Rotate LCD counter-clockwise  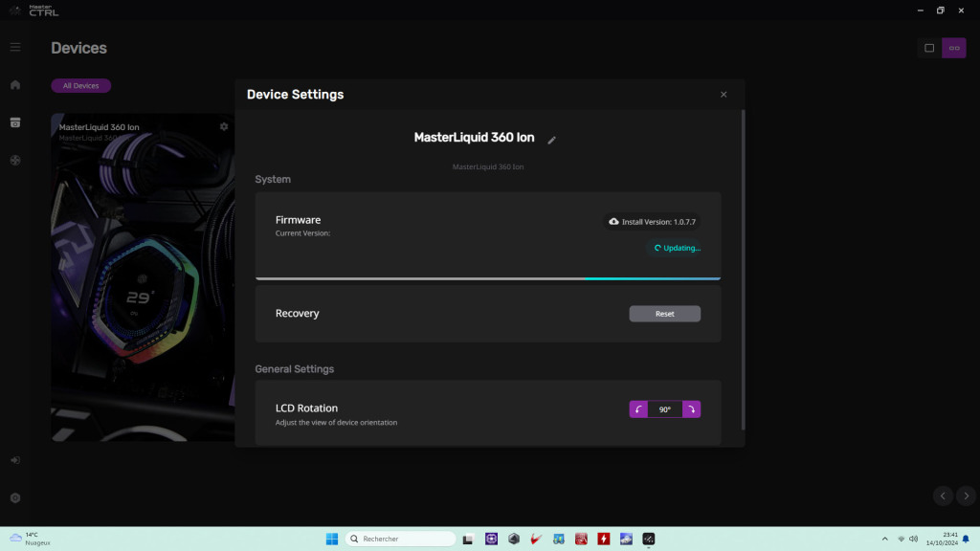tap(638, 409)
